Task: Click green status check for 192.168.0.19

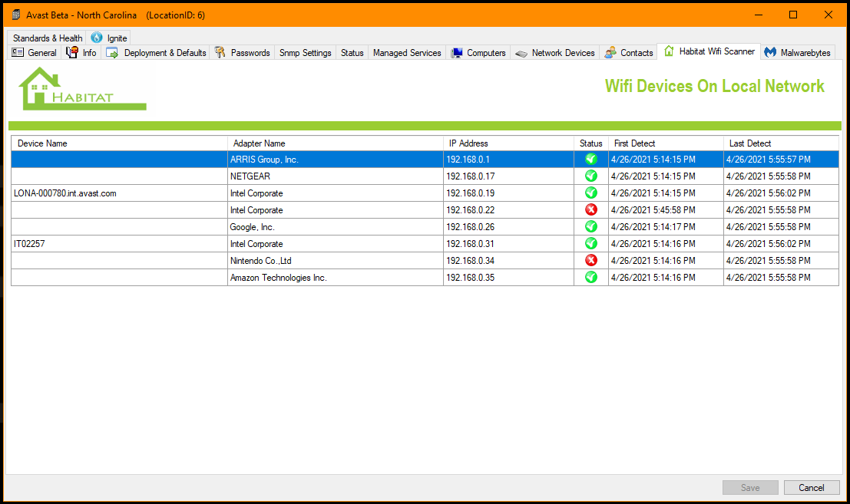Action: [591, 193]
